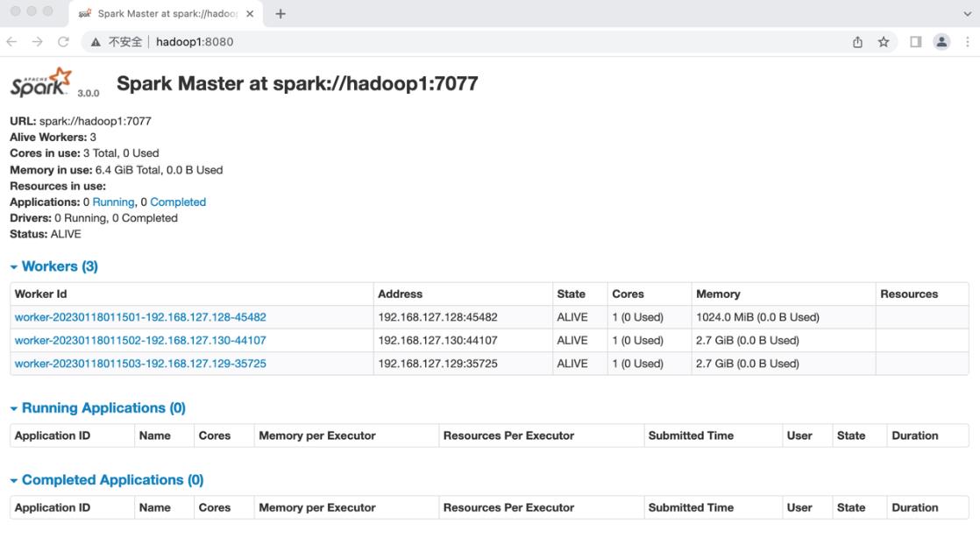This screenshot has height=538, width=980.
Task: Close the Spark Master tab
Action: 247,14
